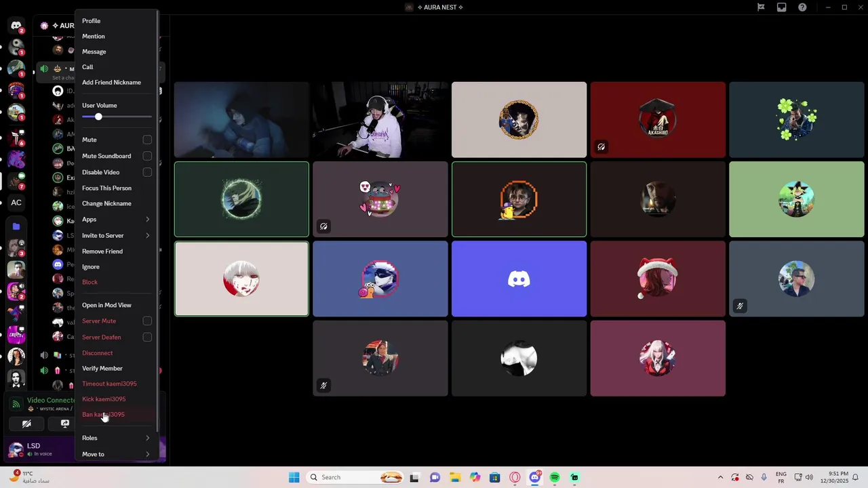Viewport: 868px width, 488px height.
Task: Expand the Apps submenu
Action: (116, 220)
